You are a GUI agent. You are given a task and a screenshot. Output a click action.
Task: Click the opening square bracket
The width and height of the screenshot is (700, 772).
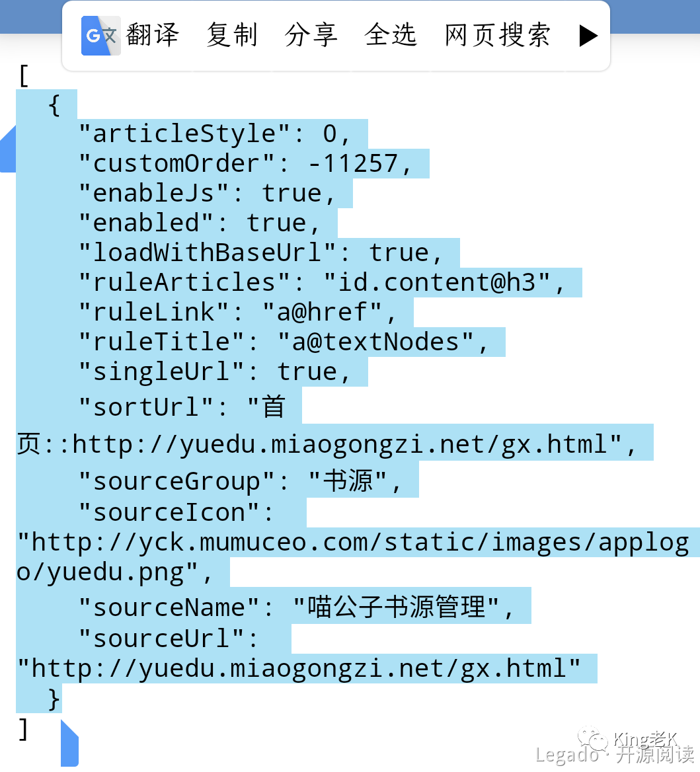coord(23,76)
